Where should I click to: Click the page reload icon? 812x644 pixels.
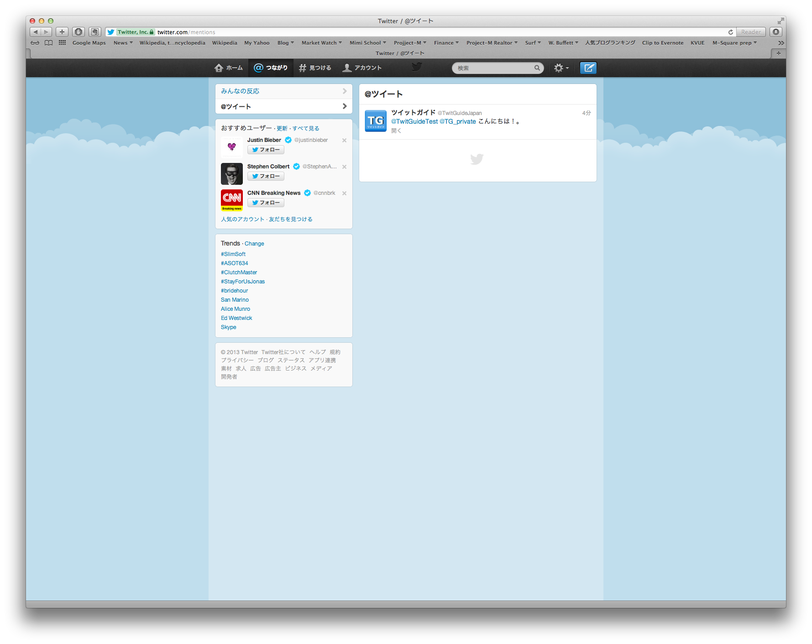[x=730, y=32]
